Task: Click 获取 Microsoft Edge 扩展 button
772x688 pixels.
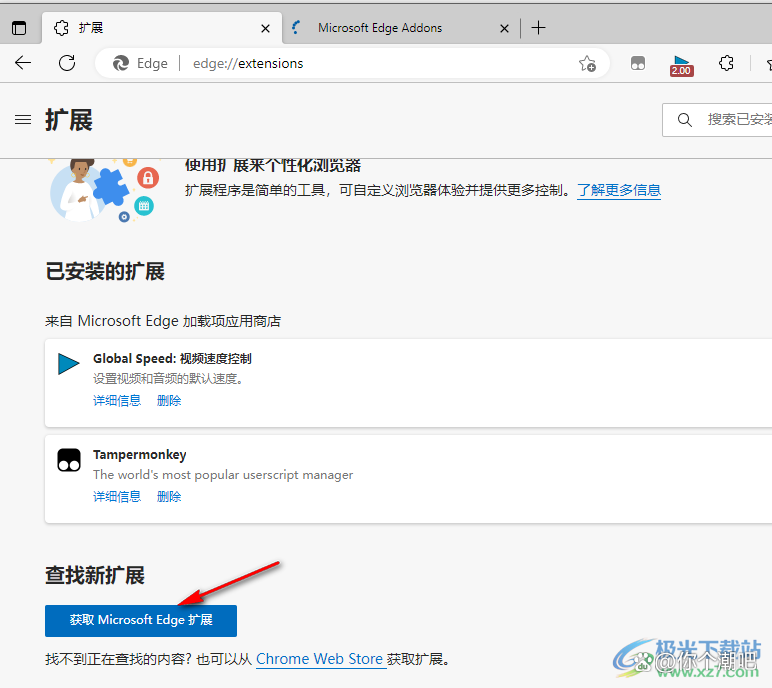Action: point(141,621)
